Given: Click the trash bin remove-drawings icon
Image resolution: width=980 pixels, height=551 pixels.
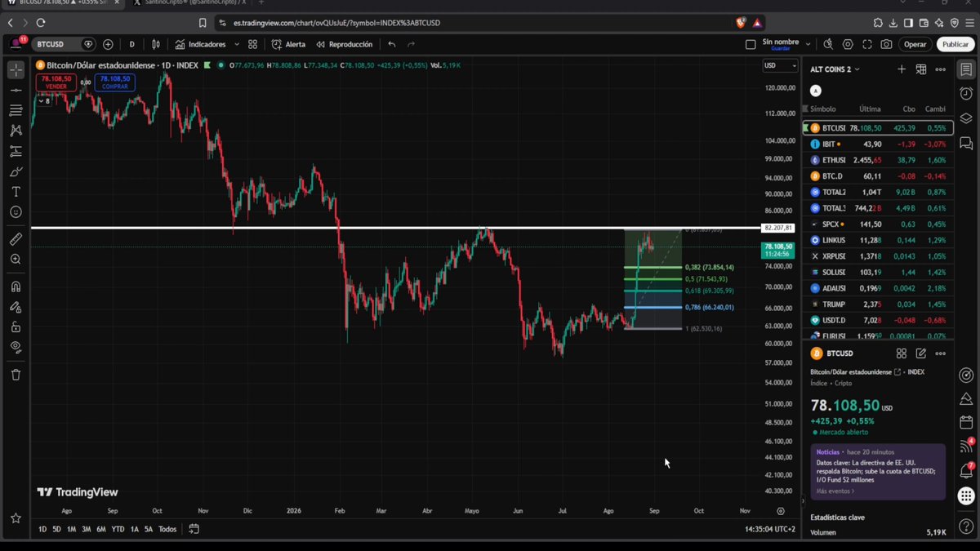Looking at the screenshot, I should pyautogui.click(x=16, y=375).
